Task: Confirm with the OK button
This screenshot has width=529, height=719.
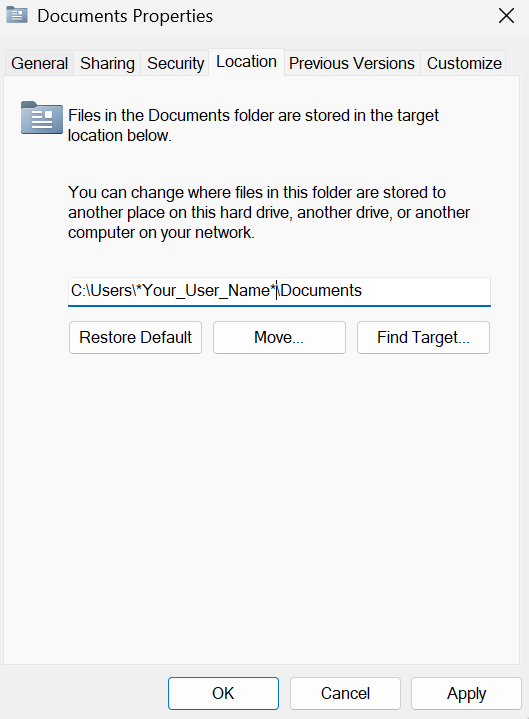Action: point(223,693)
